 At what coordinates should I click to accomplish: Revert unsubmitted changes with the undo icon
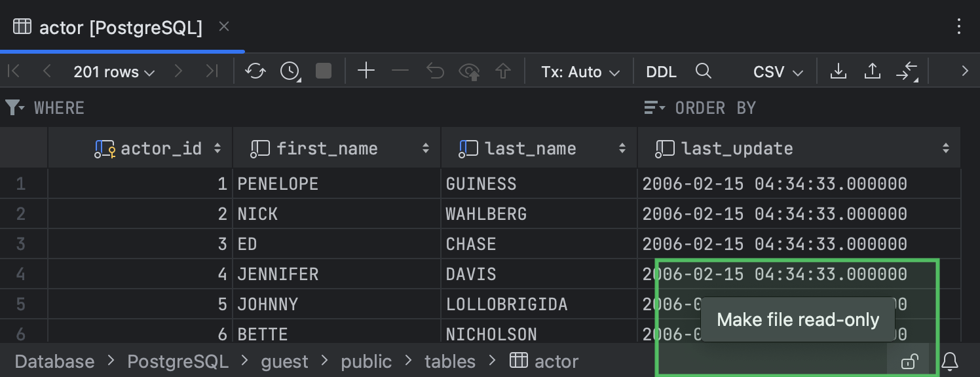434,71
